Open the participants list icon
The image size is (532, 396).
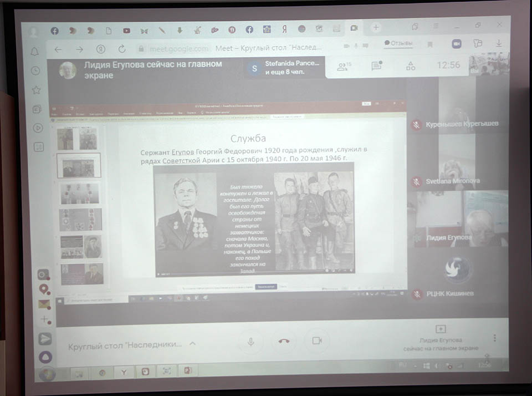click(344, 66)
